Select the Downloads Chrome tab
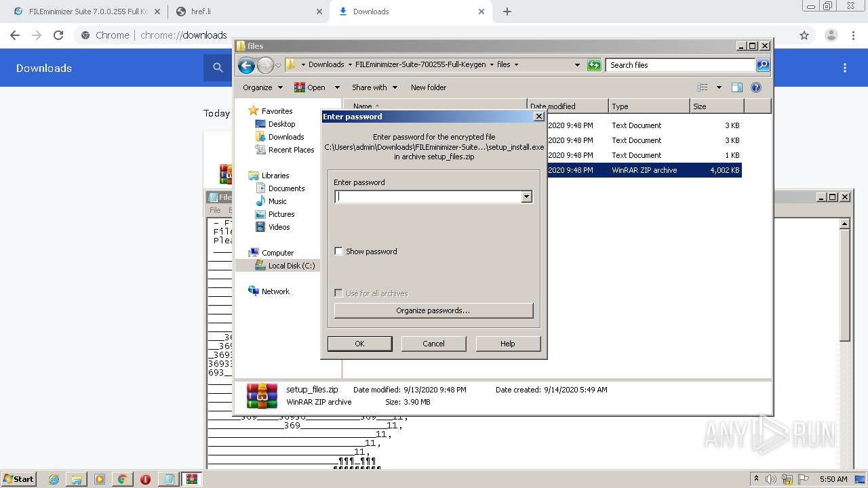868x488 pixels. (x=411, y=12)
